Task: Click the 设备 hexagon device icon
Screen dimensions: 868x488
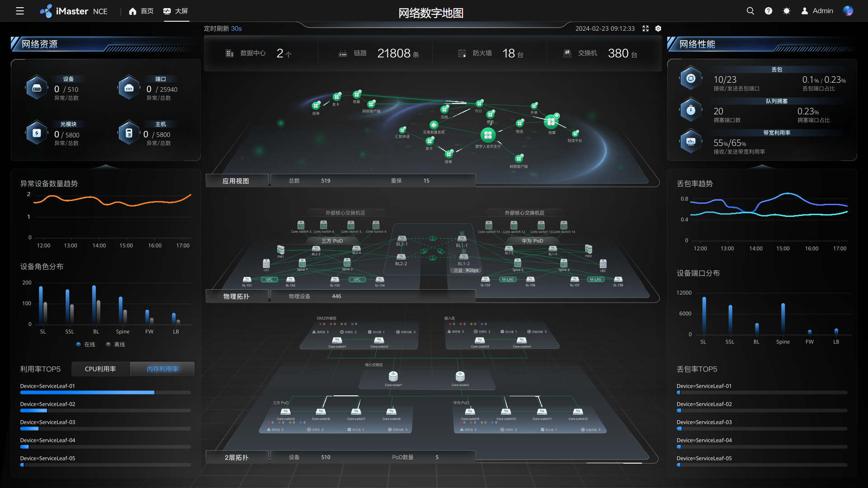Action: (37, 88)
